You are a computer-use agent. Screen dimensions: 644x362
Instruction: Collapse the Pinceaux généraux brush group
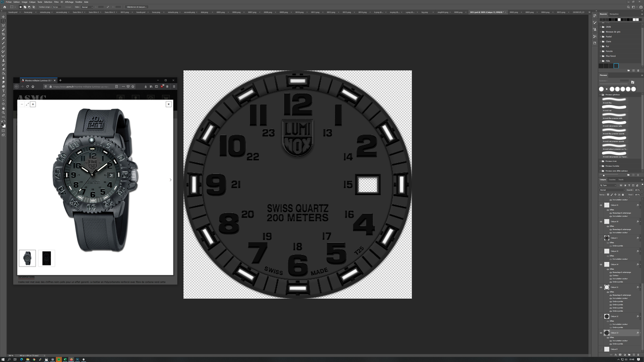(600, 95)
